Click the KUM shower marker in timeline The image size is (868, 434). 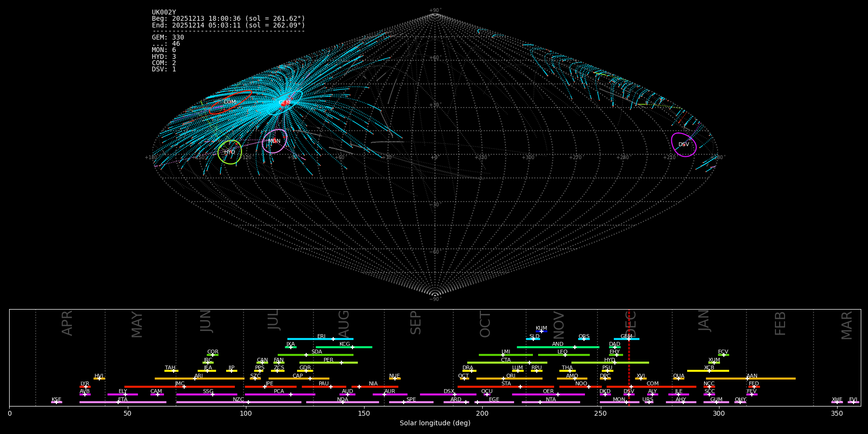[x=542, y=331]
